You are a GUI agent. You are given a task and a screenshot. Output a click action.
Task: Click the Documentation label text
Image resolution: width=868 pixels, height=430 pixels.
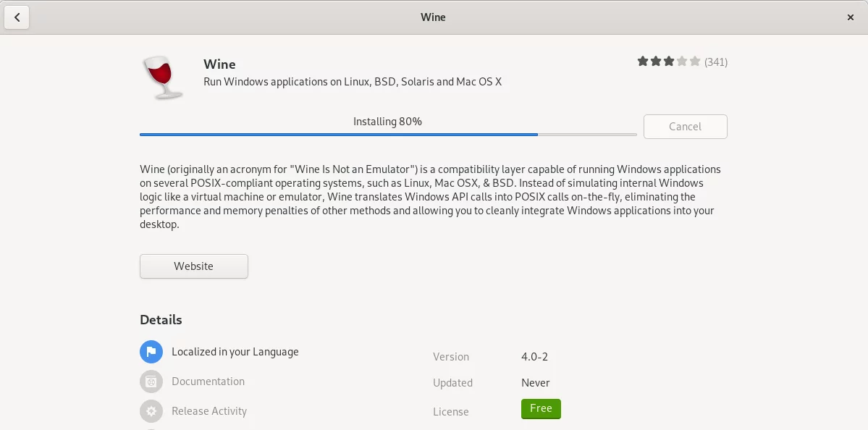[x=208, y=381]
